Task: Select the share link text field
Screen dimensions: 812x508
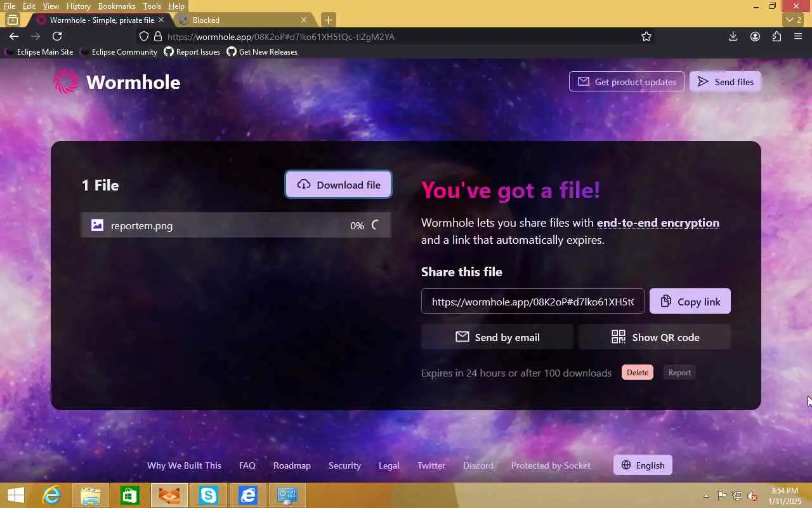Action: pos(533,302)
